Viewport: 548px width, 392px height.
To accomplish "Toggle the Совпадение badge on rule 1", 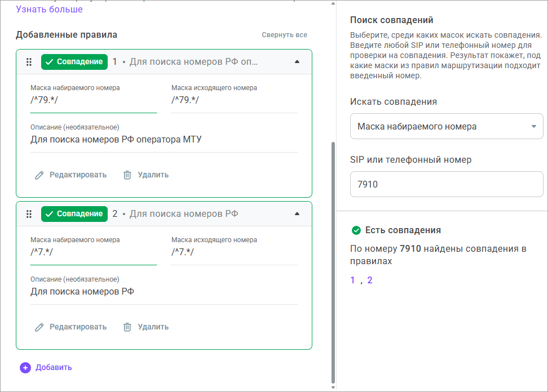I will coord(74,62).
